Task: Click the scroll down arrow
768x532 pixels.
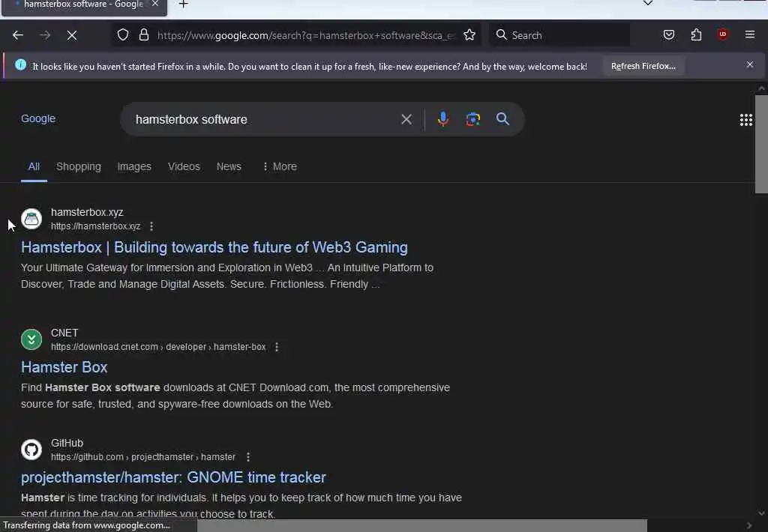Action: (761, 513)
